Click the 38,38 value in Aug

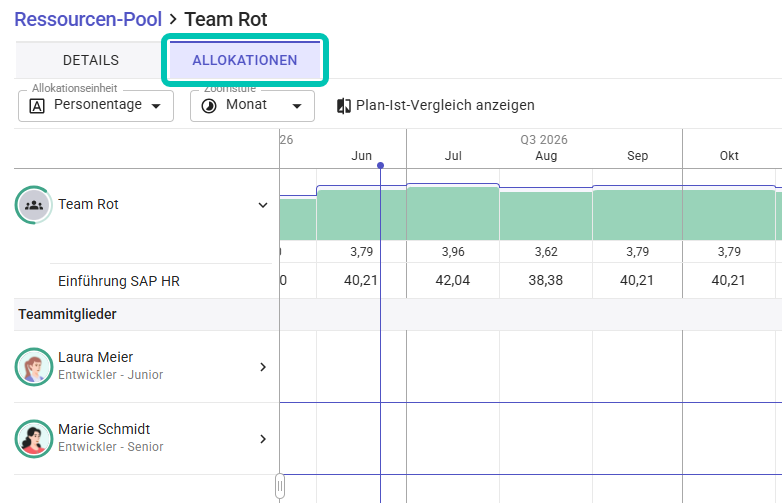pyautogui.click(x=546, y=280)
